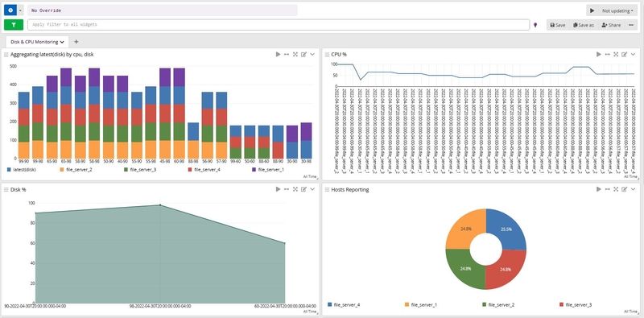This screenshot has width=644, height=318.
Task: Click the All Time label in Hosts Reporting
Action: tap(630, 312)
